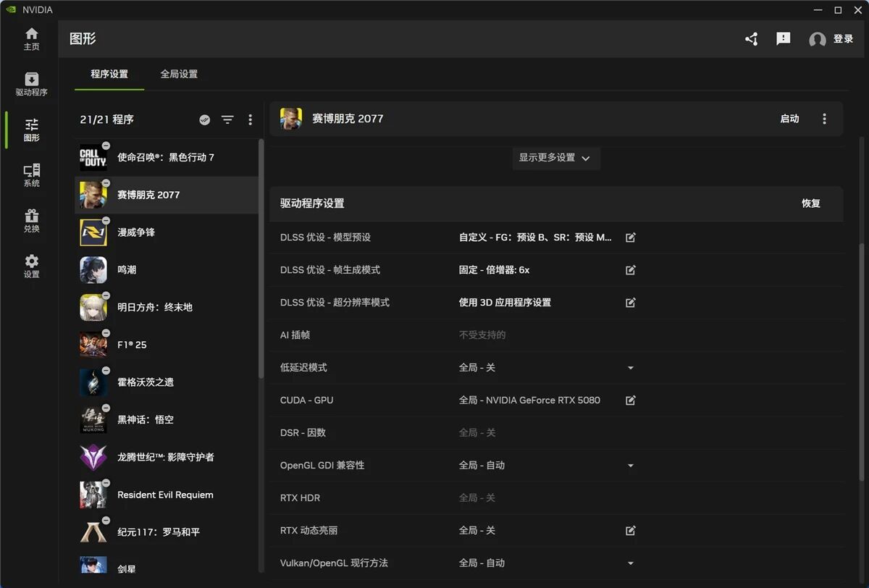Click value 使用 3D 应用程序设置
The width and height of the screenshot is (869, 588).
pos(505,303)
